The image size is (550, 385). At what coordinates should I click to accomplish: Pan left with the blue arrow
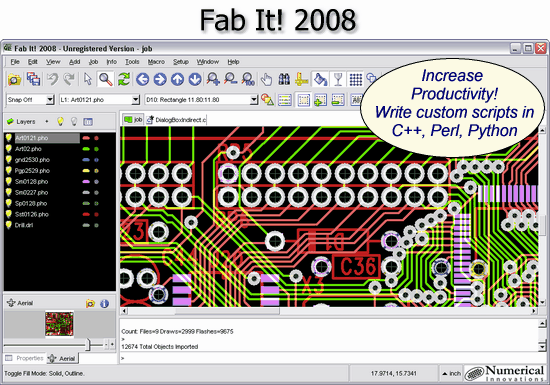[x=142, y=79]
